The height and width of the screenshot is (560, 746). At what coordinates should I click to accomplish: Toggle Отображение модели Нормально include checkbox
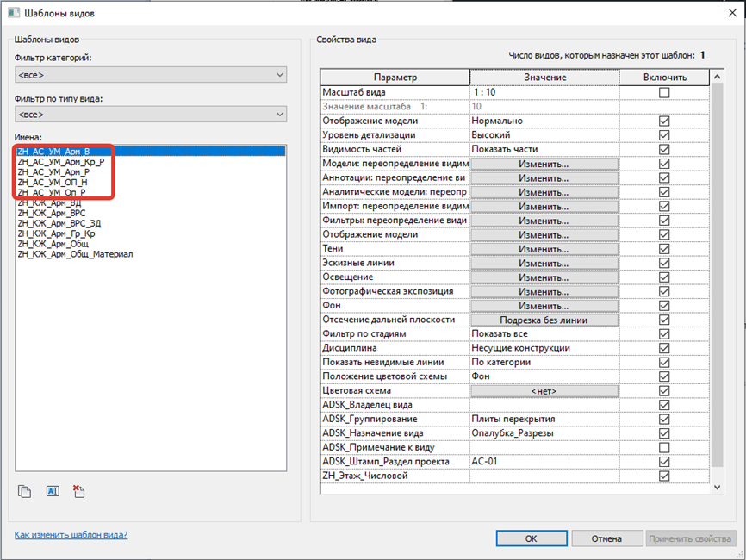[664, 121]
